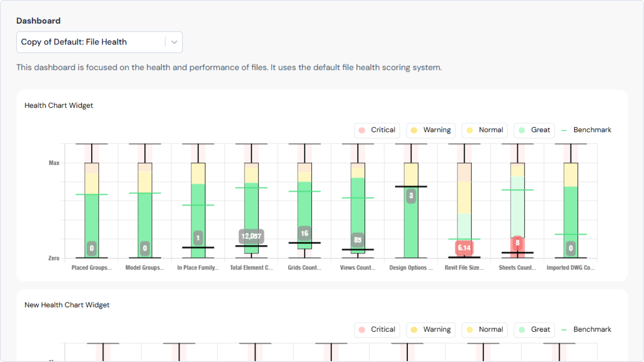Toggle Benchmark line in first Health Chart Widget
644x362 pixels.
click(x=586, y=130)
